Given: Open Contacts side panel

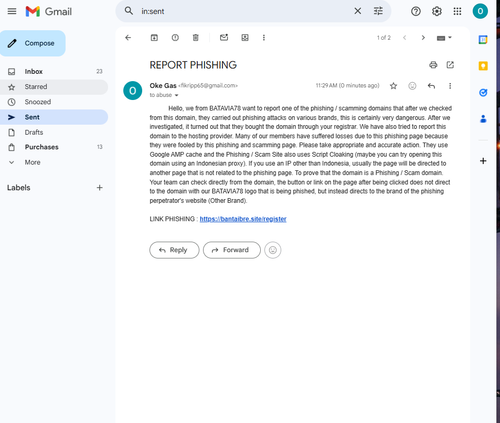Looking at the screenshot, I should 483,119.
